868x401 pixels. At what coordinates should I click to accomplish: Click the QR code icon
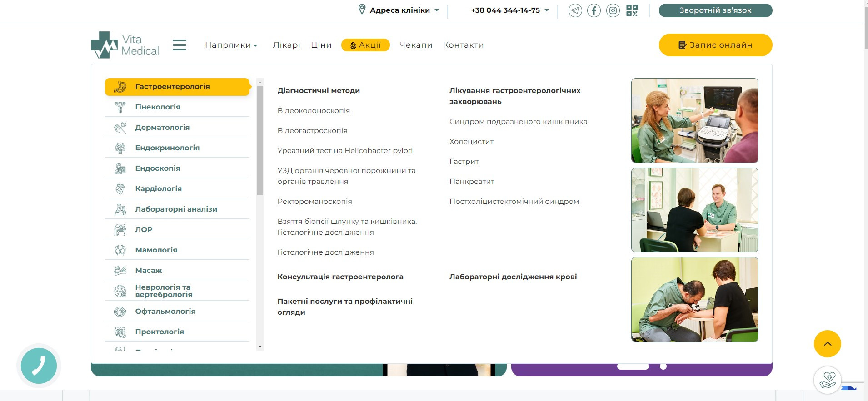point(632,10)
